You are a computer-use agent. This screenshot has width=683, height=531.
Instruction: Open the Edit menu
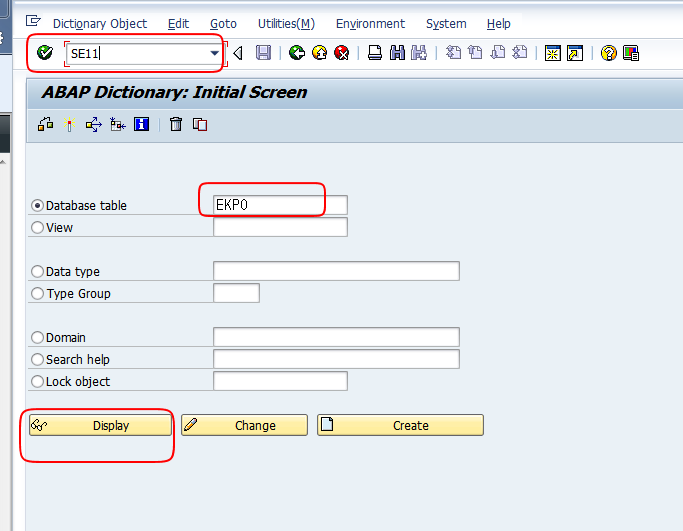point(178,24)
